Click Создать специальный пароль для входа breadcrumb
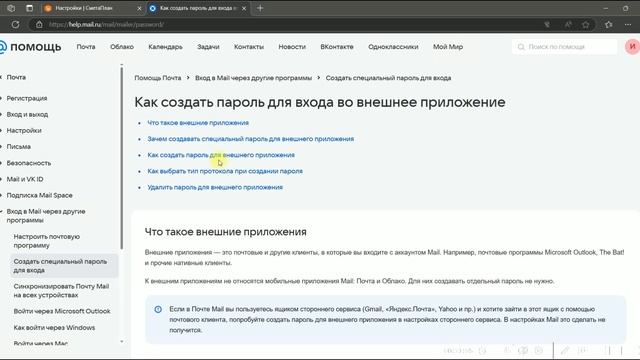 point(388,78)
